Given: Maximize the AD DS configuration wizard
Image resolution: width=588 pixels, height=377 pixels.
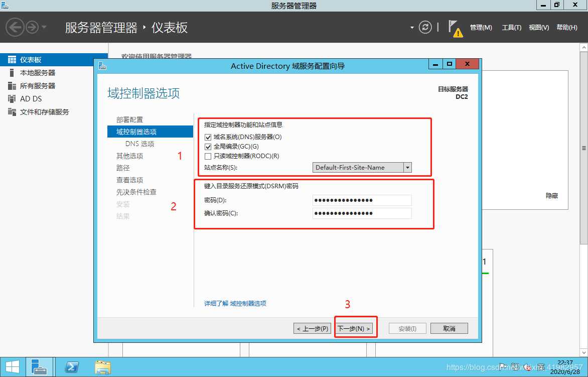Looking at the screenshot, I should (449, 64).
